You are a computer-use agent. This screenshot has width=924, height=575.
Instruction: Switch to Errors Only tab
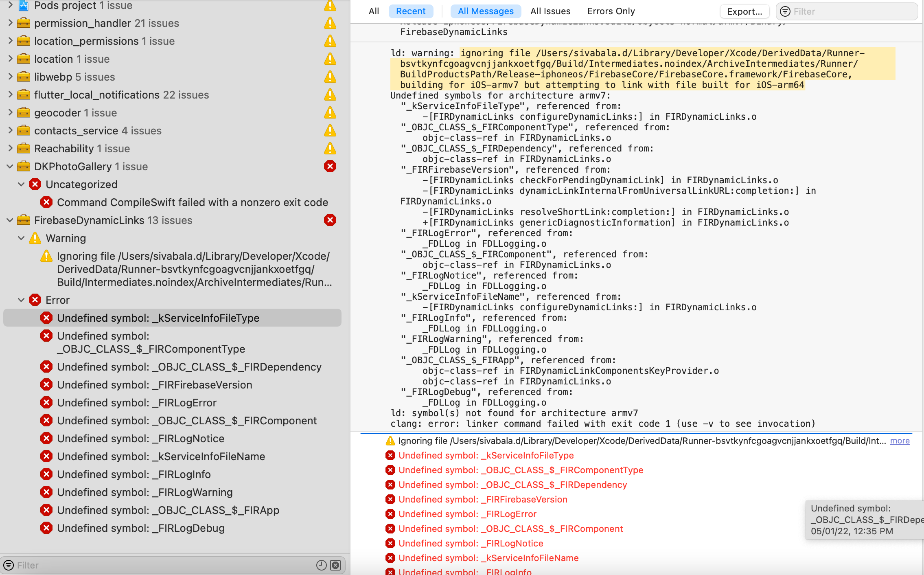tap(611, 11)
